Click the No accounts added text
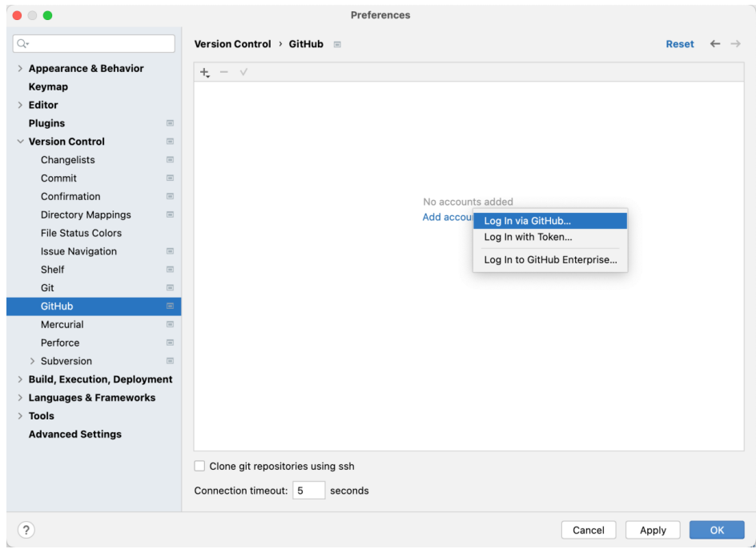 (x=468, y=202)
